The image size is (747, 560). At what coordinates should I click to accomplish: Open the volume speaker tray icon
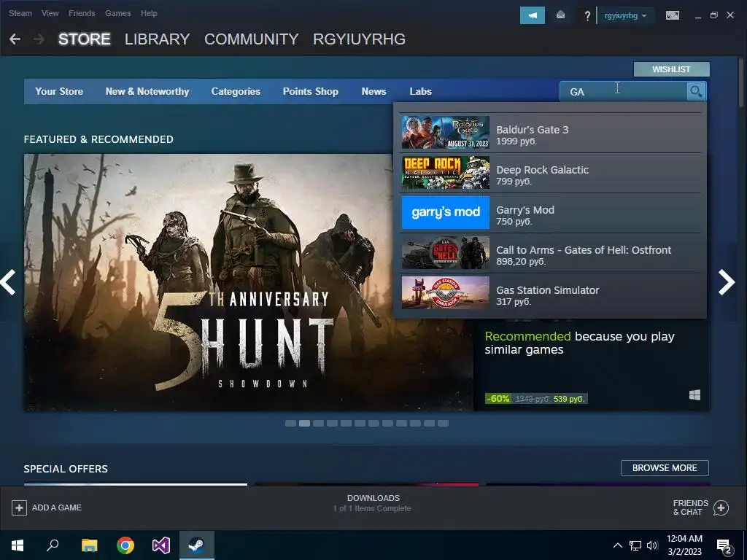(x=652, y=545)
